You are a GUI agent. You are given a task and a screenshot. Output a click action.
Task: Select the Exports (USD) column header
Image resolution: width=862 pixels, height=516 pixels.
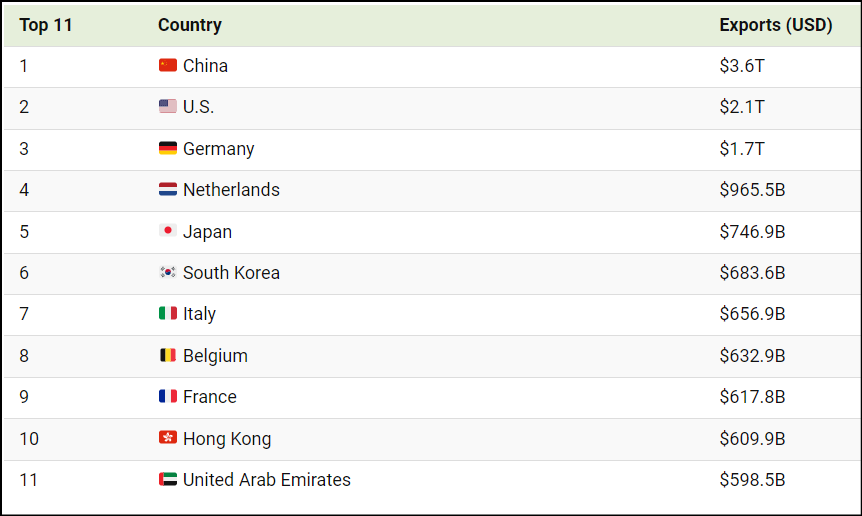(x=776, y=25)
